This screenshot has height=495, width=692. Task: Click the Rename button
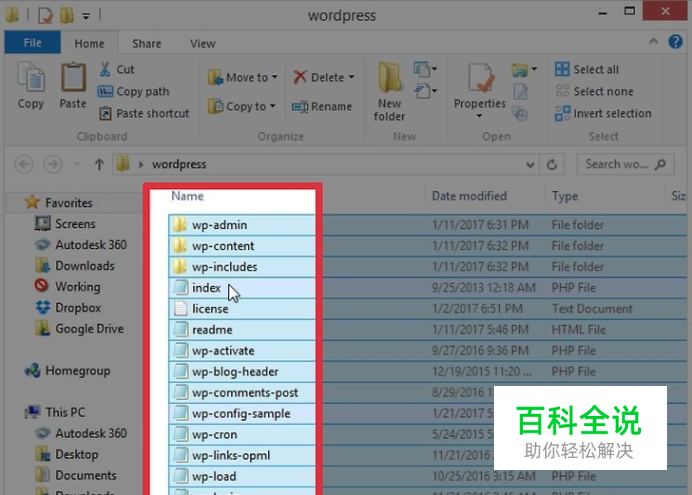click(x=322, y=106)
